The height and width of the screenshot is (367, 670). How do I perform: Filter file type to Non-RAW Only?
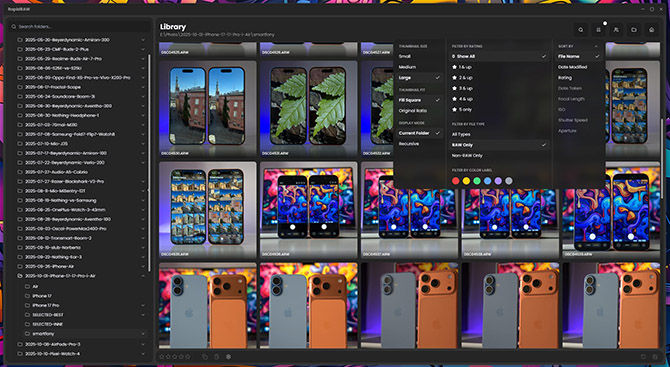(499, 156)
